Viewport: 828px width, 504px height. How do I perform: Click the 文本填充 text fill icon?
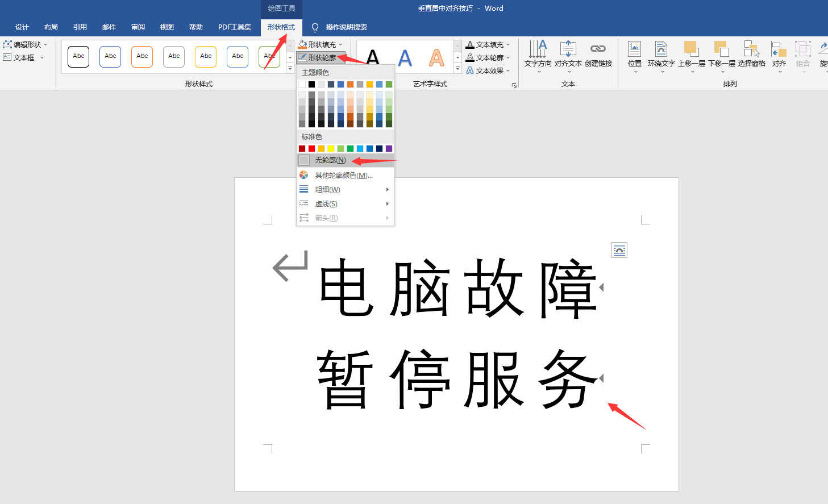pos(470,44)
